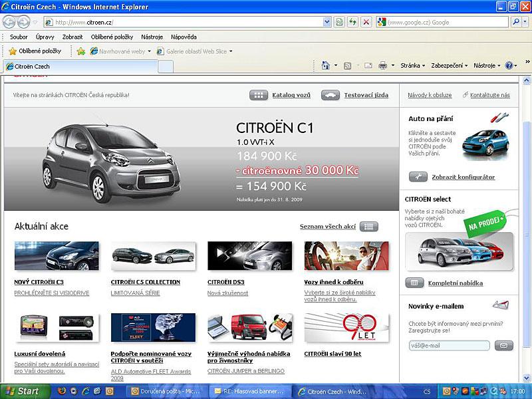The width and height of the screenshot is (532, 399).
Task: Open the Home page icon
Action: [325, 65]
